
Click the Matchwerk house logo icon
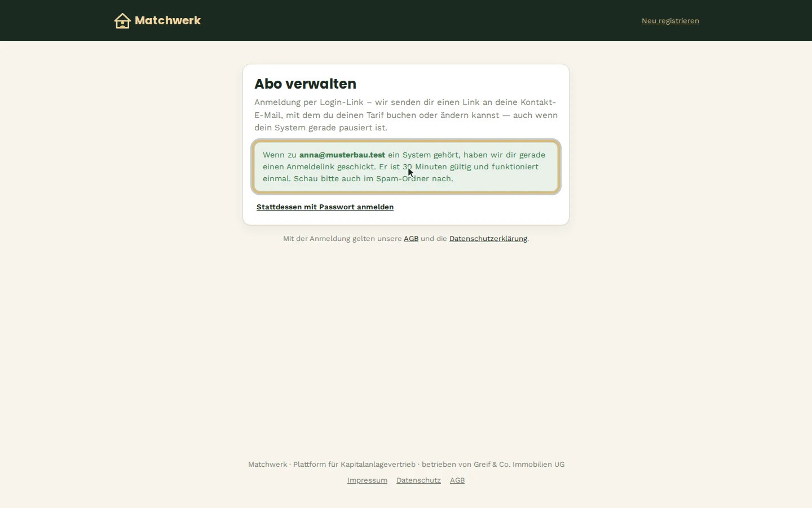(122, 21)
